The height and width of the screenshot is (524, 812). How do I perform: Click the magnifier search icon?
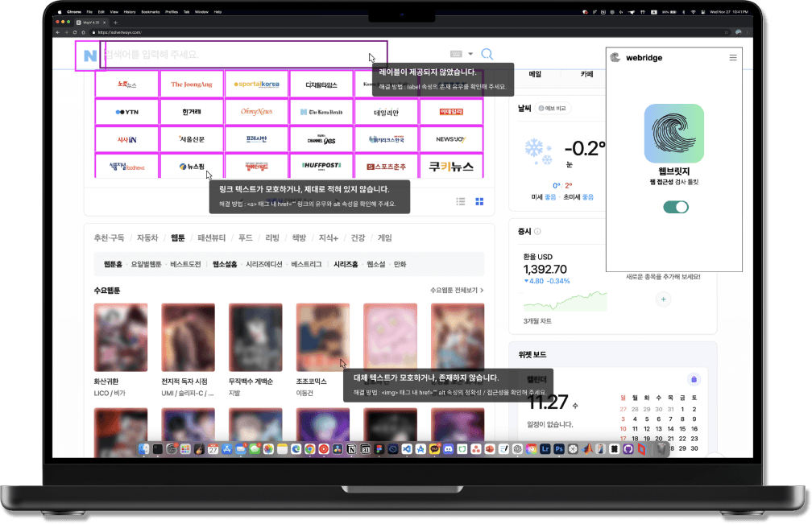coord(487,55)
